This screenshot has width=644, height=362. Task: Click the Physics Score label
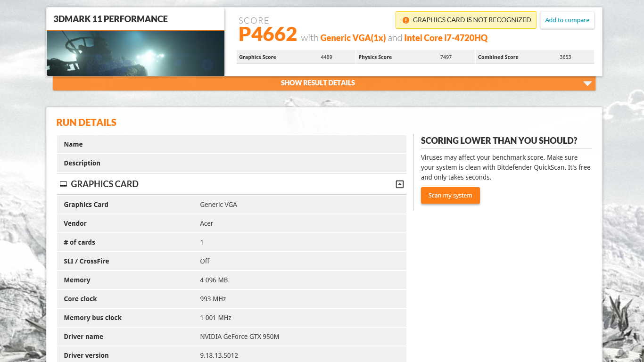pyautogui.click(x=375, y=57)
